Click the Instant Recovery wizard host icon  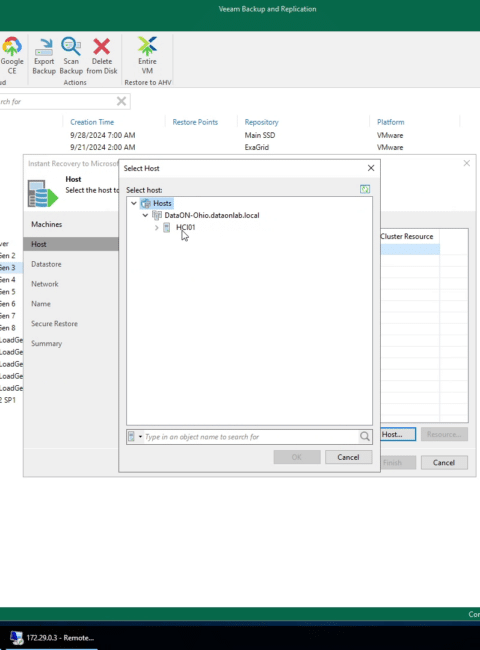click(43, 193)
